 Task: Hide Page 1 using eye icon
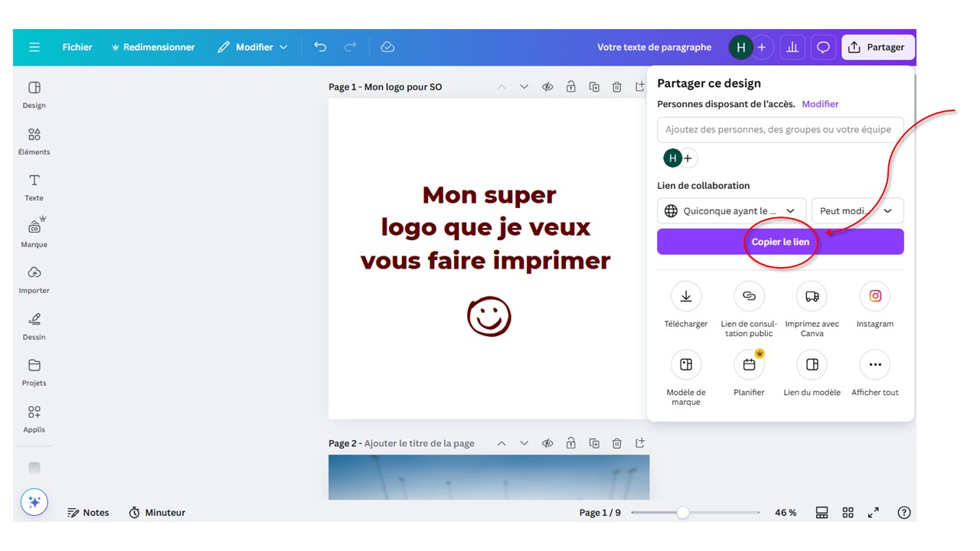pos(547,87)
